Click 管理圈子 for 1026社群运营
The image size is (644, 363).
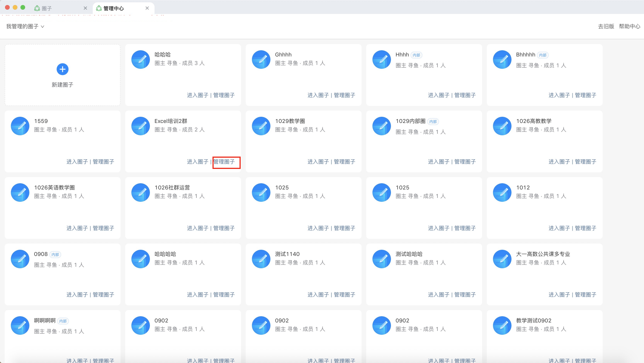coord(224,228)
